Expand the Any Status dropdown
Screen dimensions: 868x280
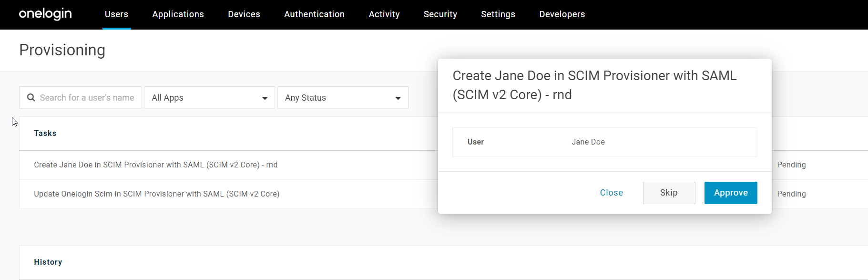[343, 97]
